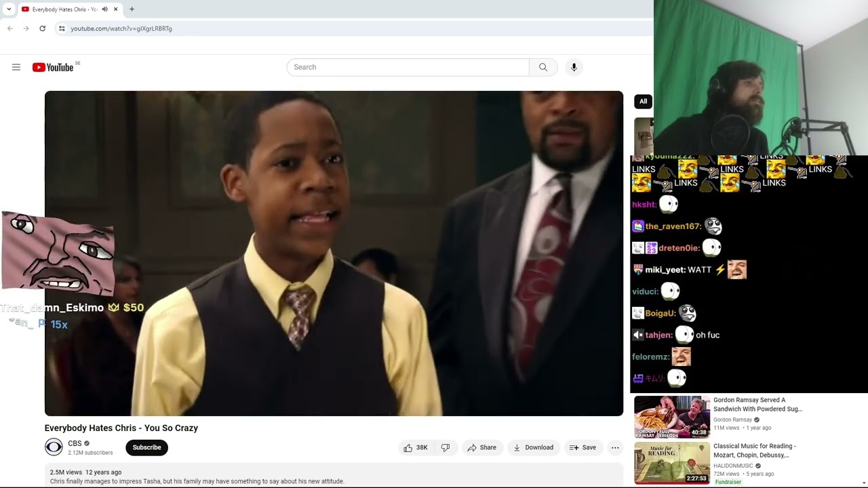Click the_raven167 chat username

pos(673,226)
